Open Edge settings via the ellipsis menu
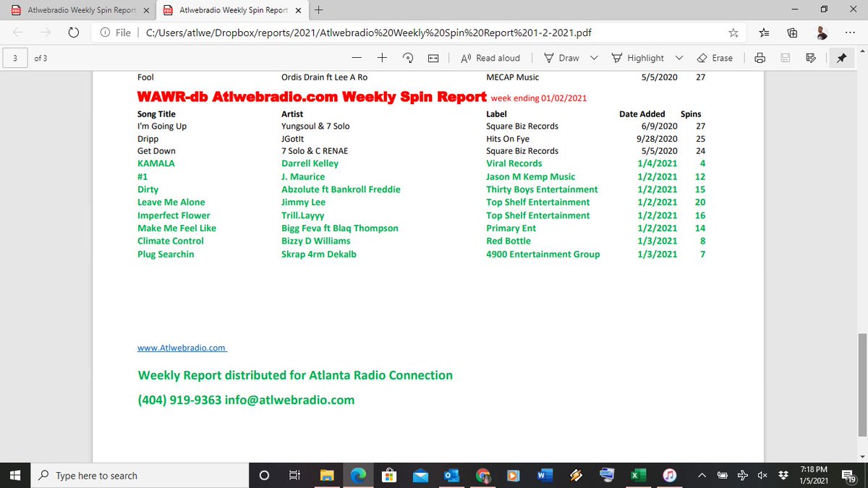Viewport: 868px width, 488px height. coord(850,32)
